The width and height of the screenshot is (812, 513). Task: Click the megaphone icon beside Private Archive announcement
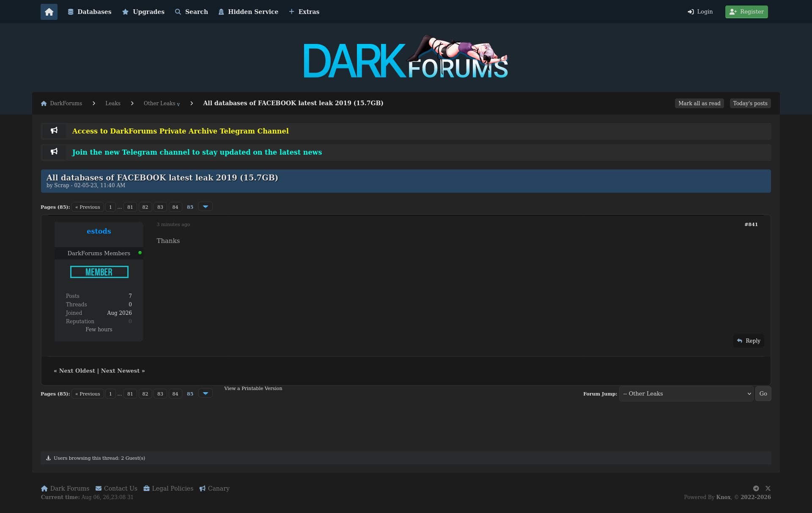[x=54, y=131]
